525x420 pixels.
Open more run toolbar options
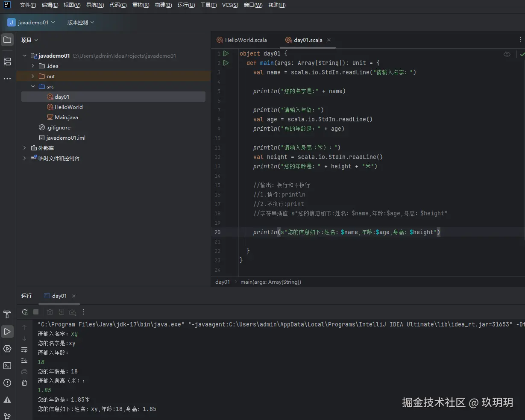(x=83, y=312)
